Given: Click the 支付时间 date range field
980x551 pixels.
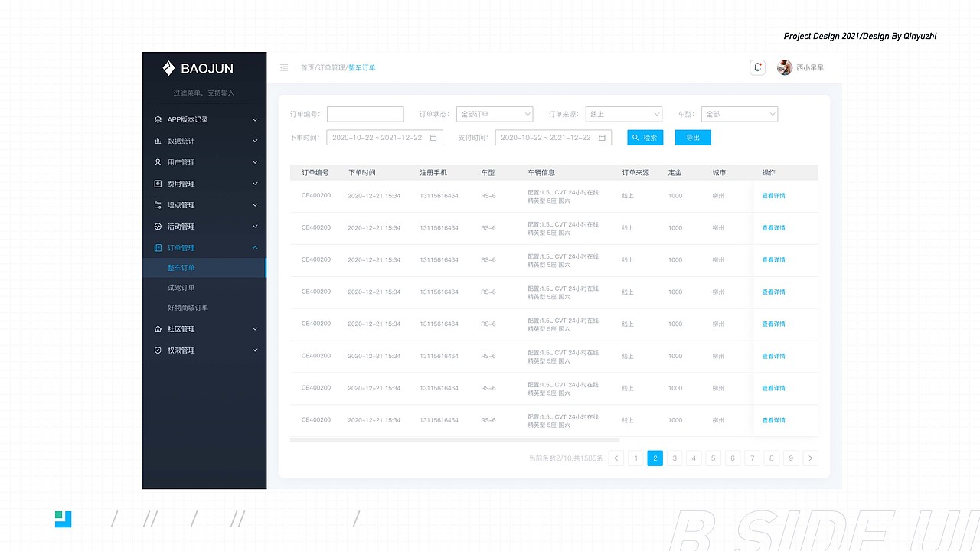Looking at the screenshot, I should click(x=553, y=138).
